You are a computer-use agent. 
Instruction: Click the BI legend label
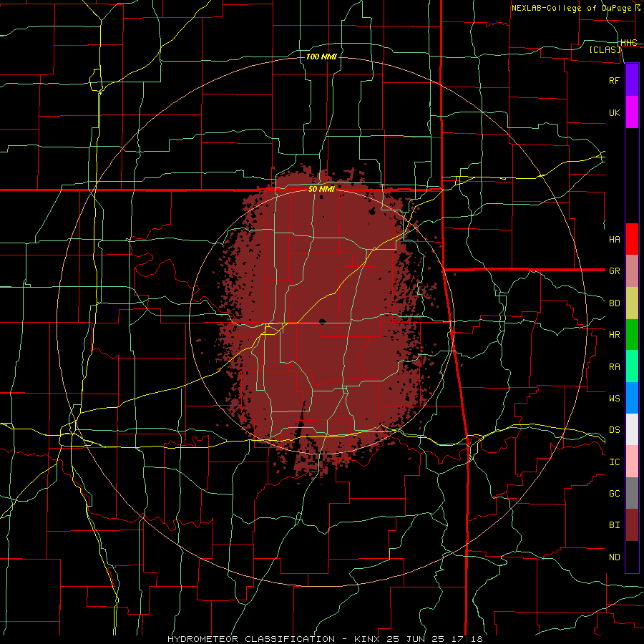615,525
